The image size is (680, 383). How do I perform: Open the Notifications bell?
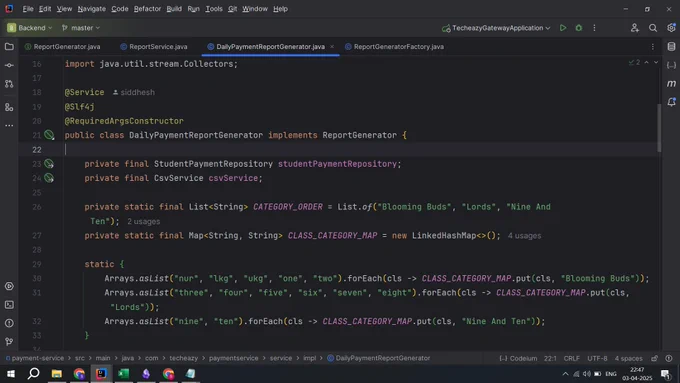(671, 102)
